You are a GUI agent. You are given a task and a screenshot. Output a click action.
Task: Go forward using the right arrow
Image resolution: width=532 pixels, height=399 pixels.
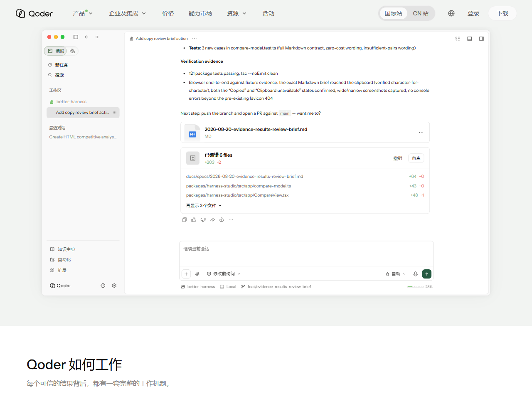point(97,37)
